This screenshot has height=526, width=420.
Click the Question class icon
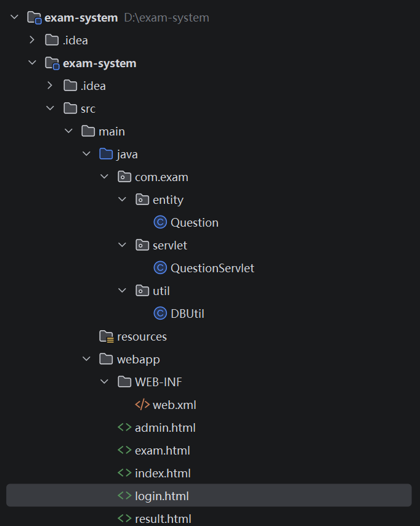tap(160, 222)
